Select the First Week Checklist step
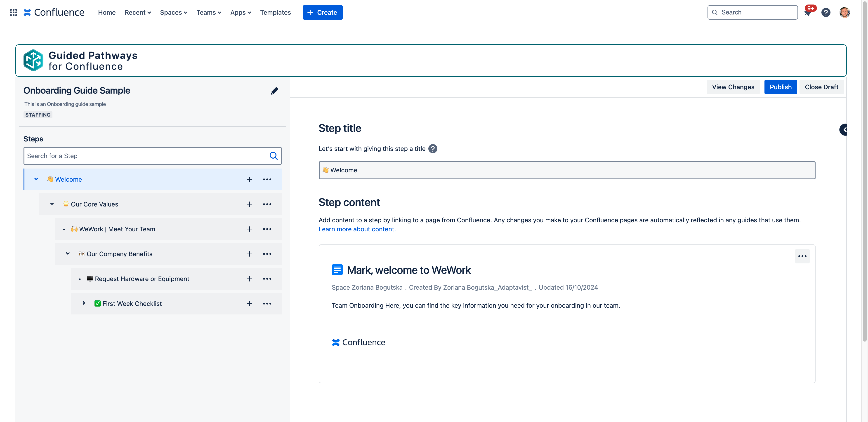 coord(176,304)
